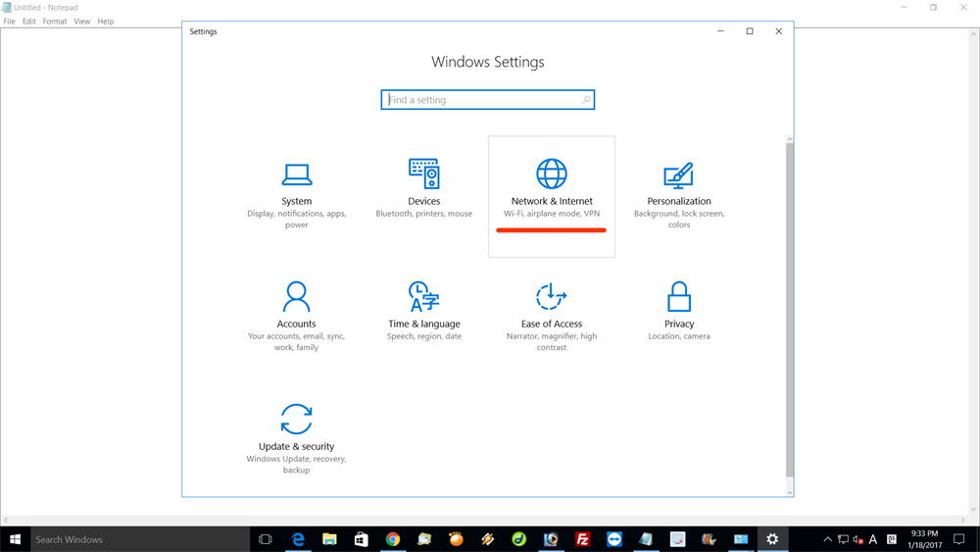
Task: Click the Search Windows taskbar box
Action: [x=140, y=539]
